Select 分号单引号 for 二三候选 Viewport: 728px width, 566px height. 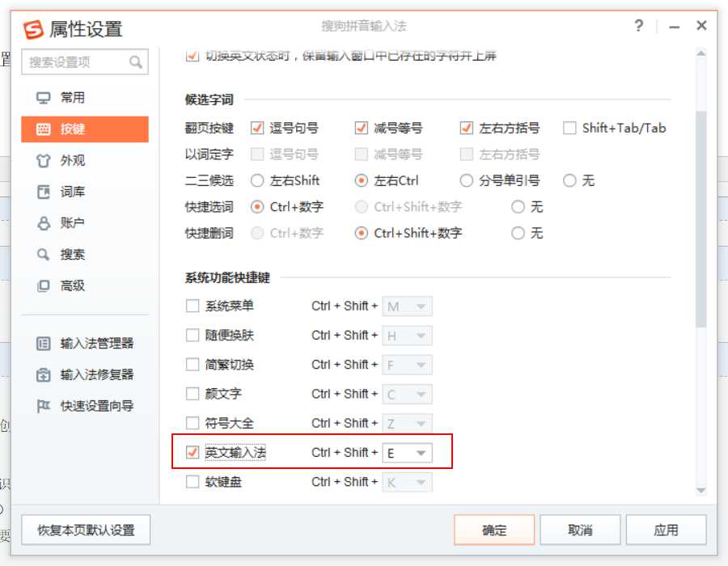coord(466,180)
